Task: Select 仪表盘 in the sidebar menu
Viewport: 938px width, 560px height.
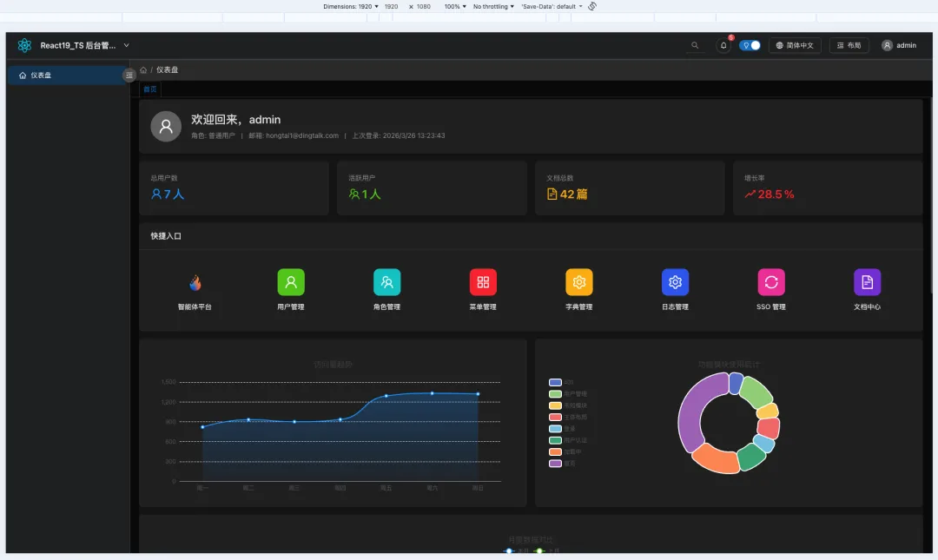Action: (x=68, y=76)
